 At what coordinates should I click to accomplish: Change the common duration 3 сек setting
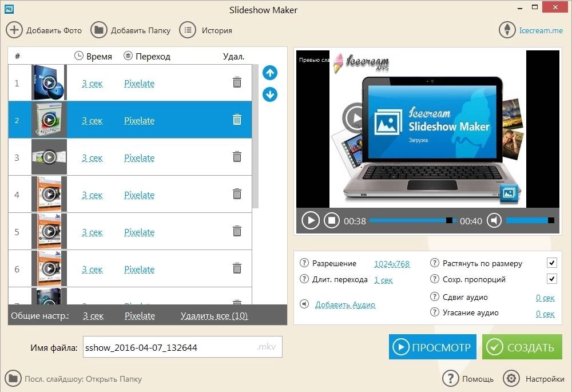point(93,316)
